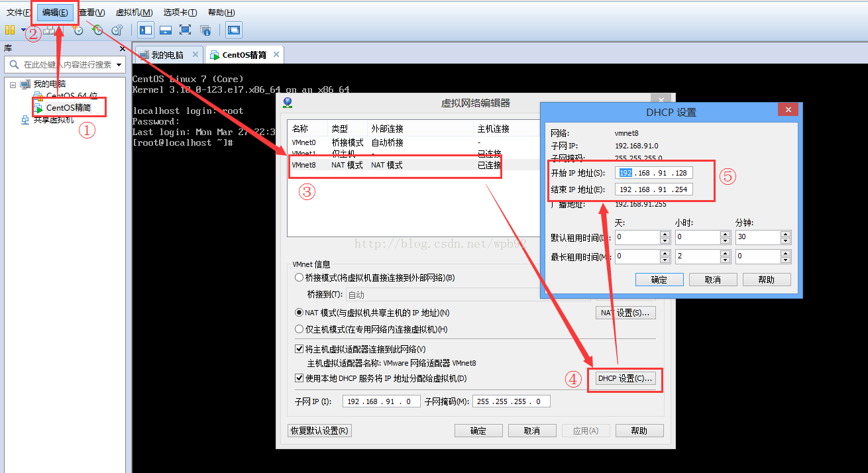Click the revert to snapshot icon
Viewport: 868px width, 473px height.
tap(97, 30)
